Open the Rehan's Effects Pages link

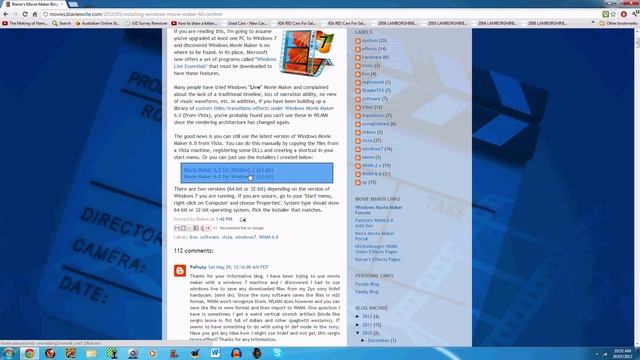pos(378,260)
